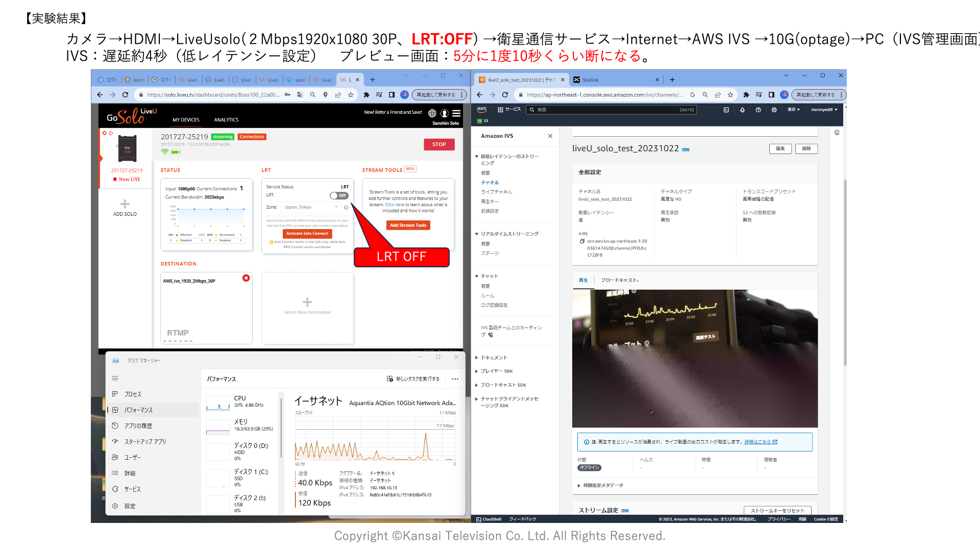Toggle the LRT switch on
This screenshot has height=551, width=980.
tap(339, 195)
